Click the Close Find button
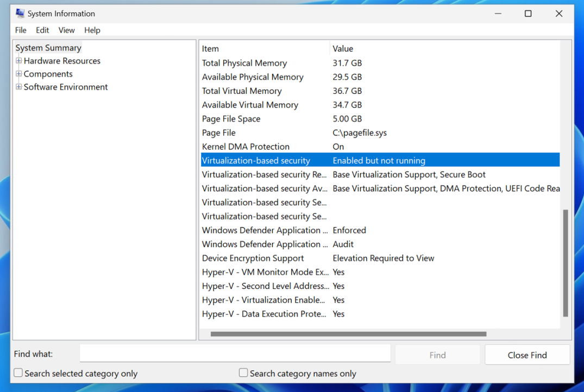584x392 pixels. [x=527, y=355]
